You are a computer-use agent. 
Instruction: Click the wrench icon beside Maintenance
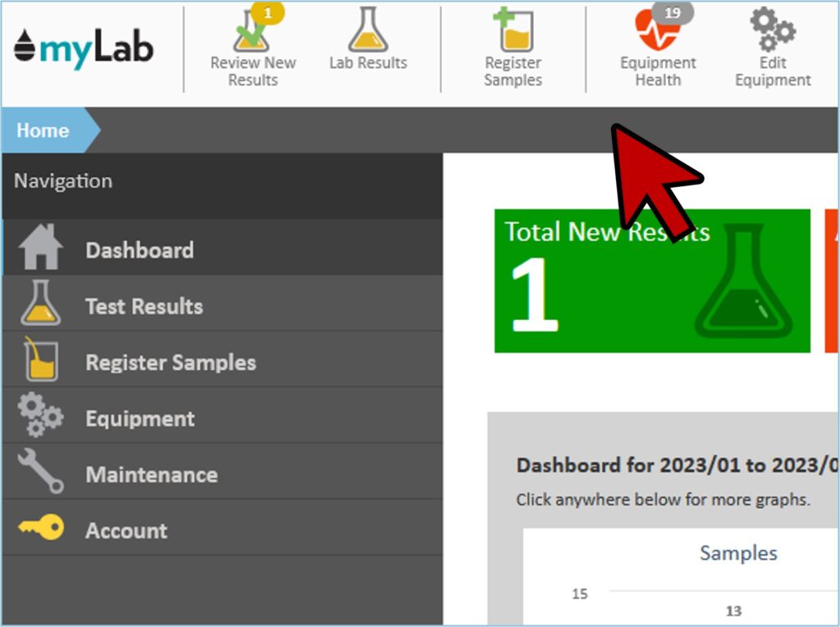tap(41, 473)
